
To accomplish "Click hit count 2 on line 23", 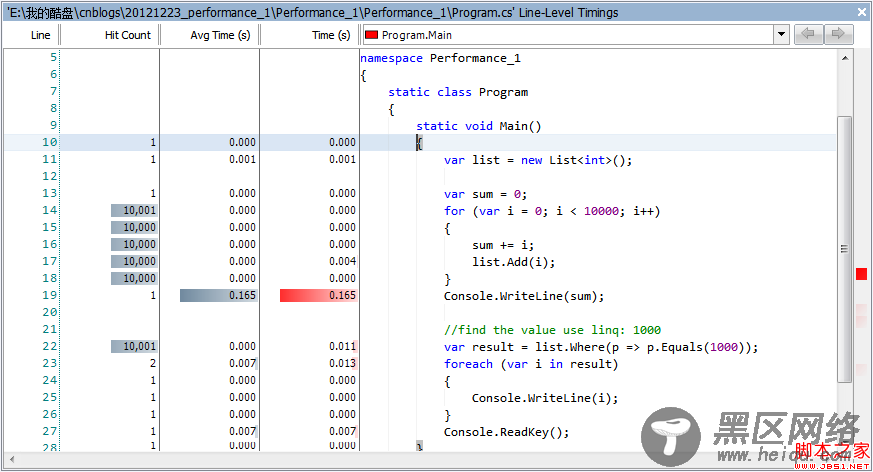I will tap(153, 363).
